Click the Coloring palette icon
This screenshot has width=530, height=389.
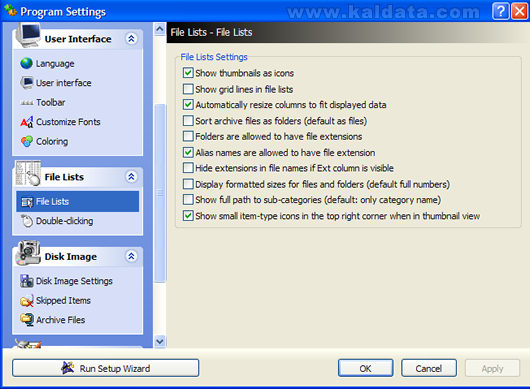coord(27,141)
